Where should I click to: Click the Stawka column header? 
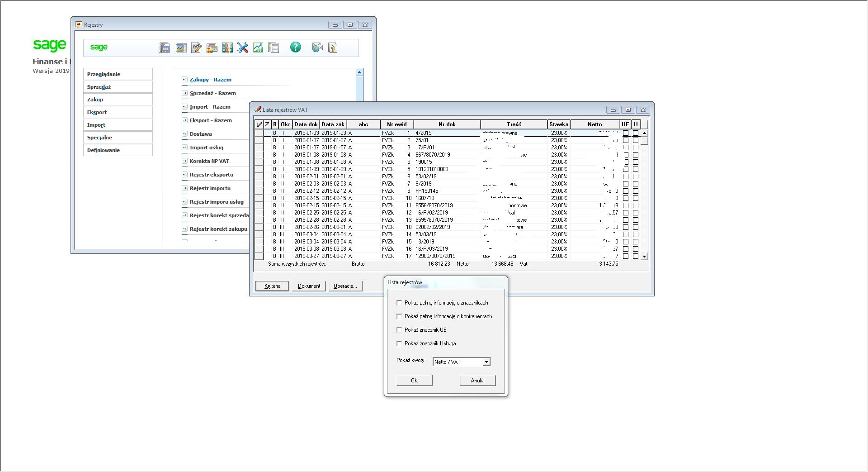click(x=559, y=124)
